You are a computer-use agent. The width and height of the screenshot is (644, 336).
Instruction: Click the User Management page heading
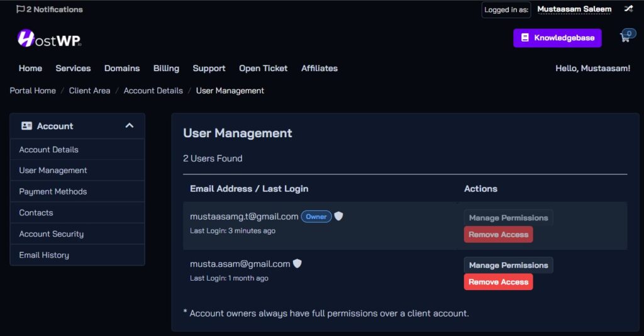point(237,133)
